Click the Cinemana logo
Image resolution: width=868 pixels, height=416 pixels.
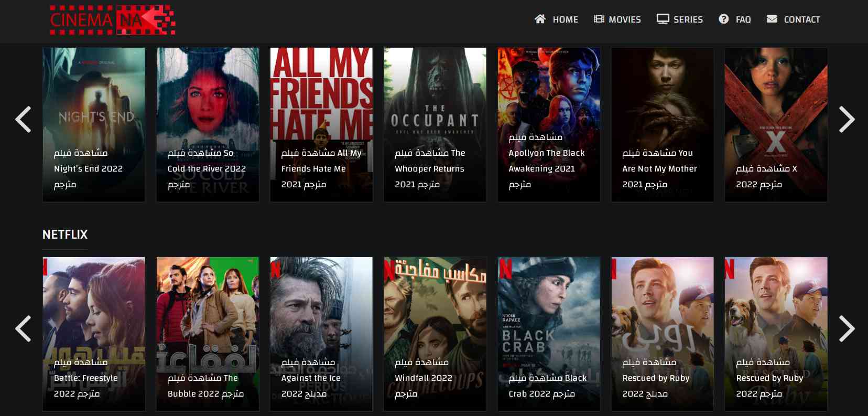[x=113, y=20]
